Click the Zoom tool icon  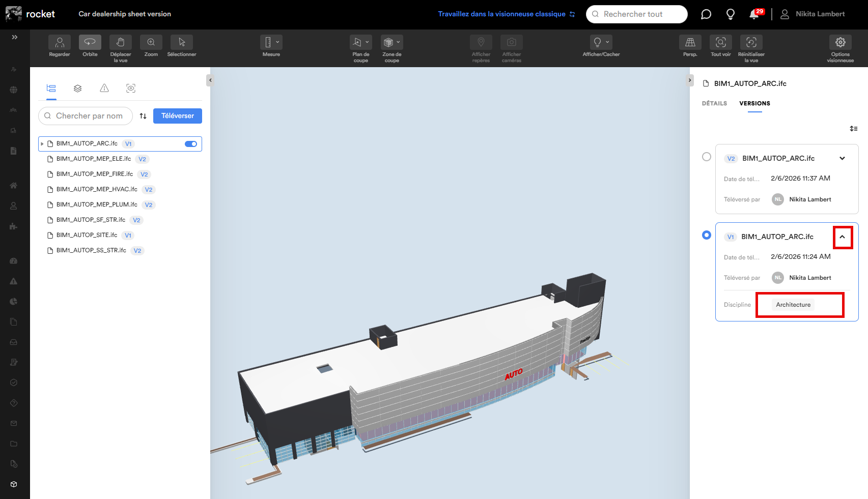151,43
